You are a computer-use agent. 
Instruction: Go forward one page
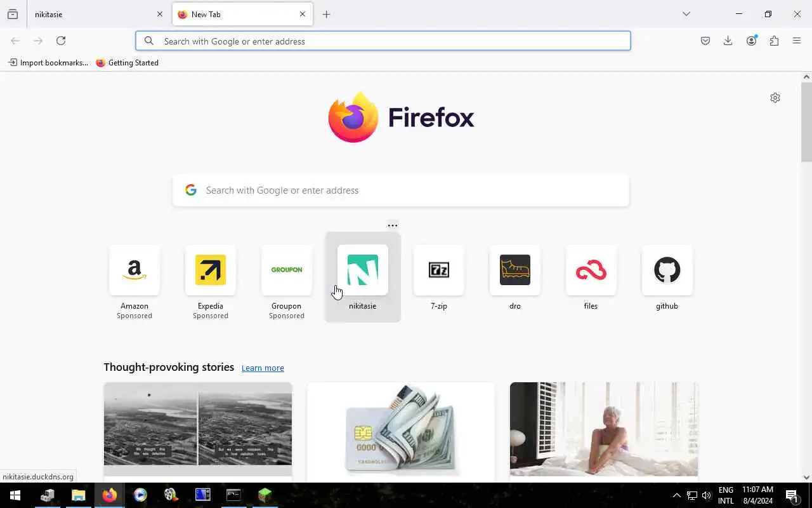pos(38,41)
